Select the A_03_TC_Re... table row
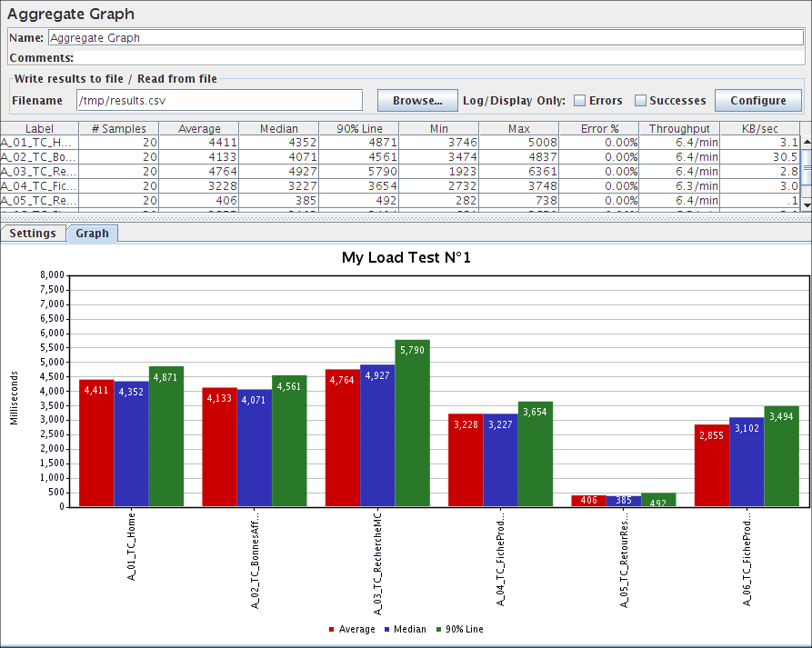Image resolution: width=812 pixels, height=648 pixels. (x=39, y=172)
